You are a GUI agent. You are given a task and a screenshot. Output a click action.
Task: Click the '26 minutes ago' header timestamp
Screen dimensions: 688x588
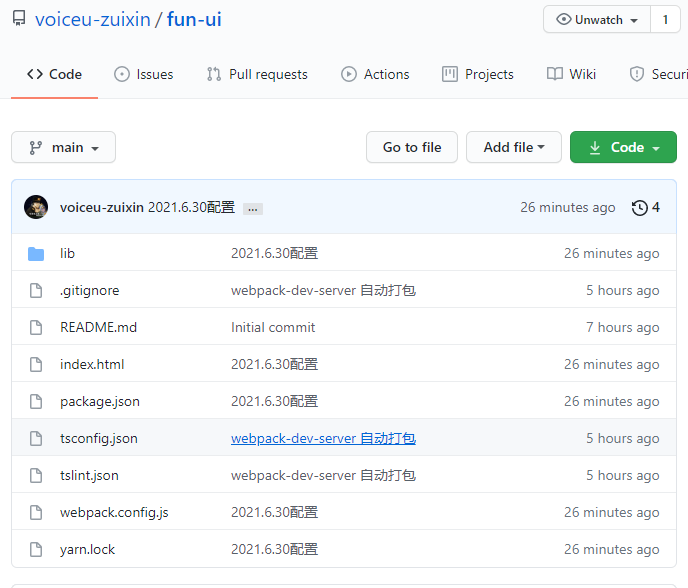[568, 207]
